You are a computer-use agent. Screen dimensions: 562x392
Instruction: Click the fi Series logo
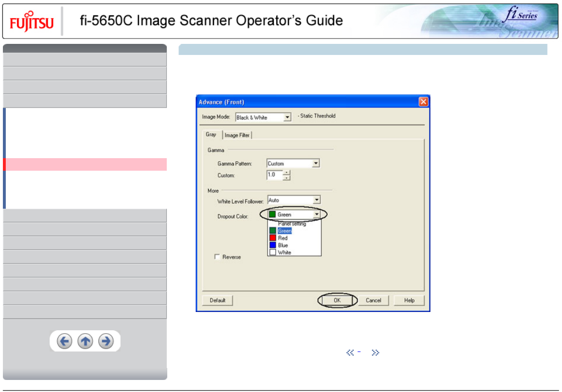tap(521, 14)
